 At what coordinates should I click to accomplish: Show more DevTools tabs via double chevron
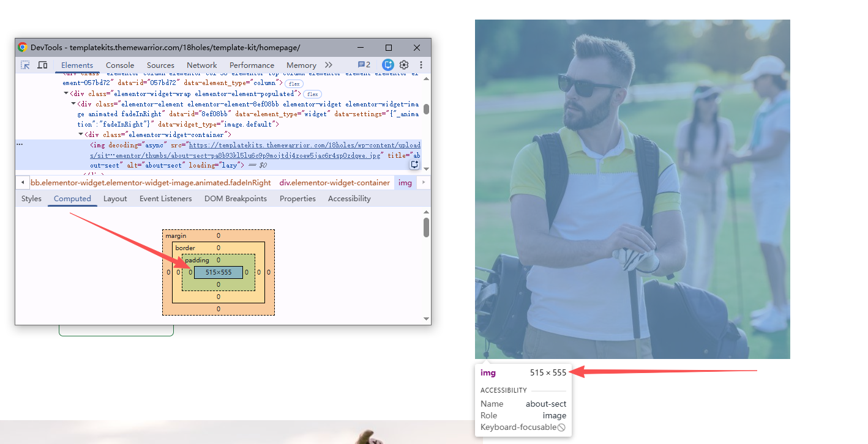[329, 65]
